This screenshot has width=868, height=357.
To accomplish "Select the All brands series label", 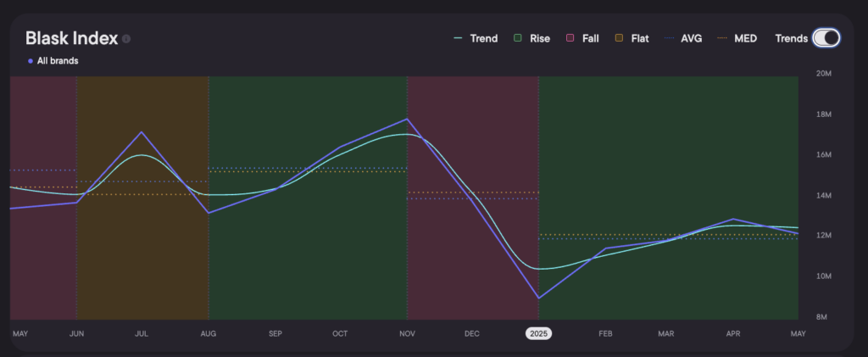I will [58, 61].
